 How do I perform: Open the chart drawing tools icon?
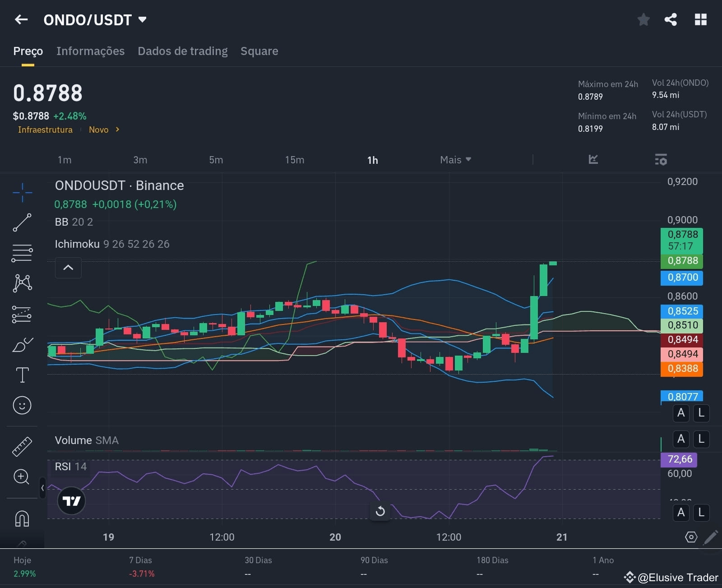pos(593,159)
